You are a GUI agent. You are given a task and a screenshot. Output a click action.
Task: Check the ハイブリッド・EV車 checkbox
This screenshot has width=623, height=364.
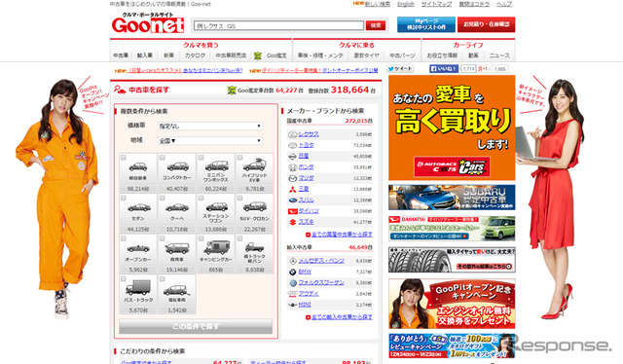tap(240, 158)
